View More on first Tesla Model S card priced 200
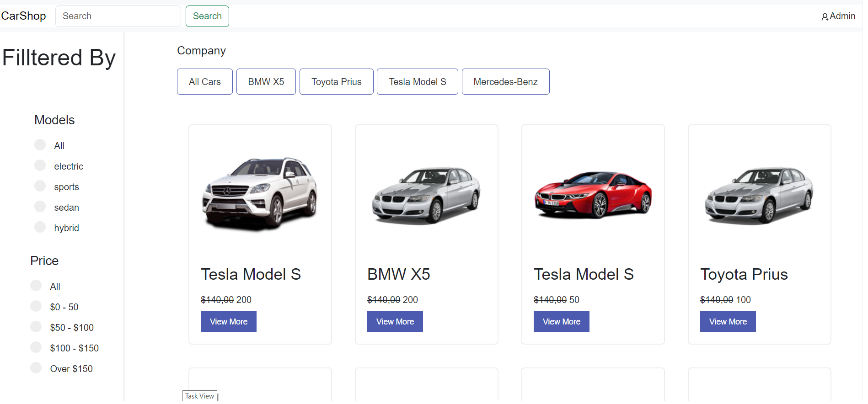 (x=229, y=322)
